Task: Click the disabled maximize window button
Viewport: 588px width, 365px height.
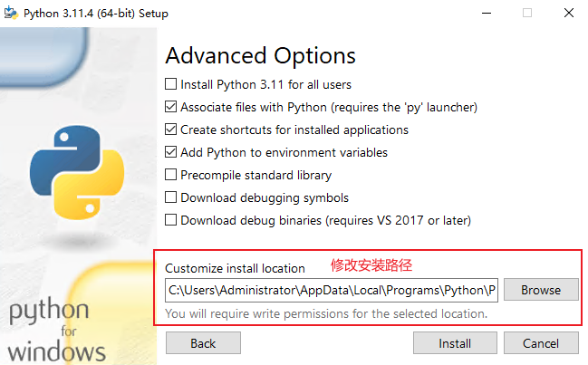Action: [x=527, y=13]
